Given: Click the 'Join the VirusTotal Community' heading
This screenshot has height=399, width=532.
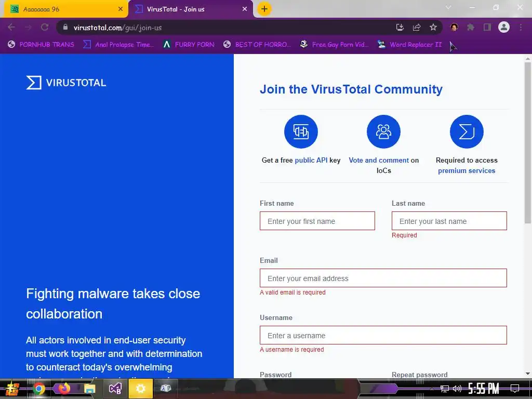Looking at the screenshot, I should pyautogui.click(x=351, y=89).
